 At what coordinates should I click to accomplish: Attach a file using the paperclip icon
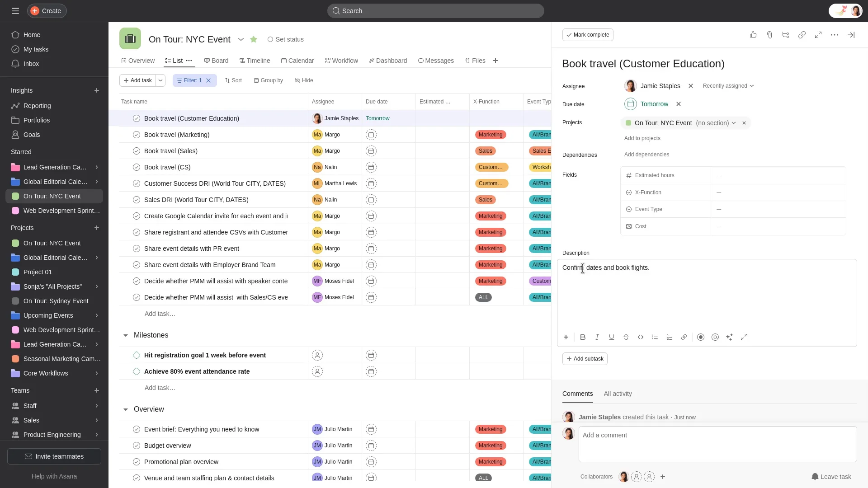click(x=769, y=34)
